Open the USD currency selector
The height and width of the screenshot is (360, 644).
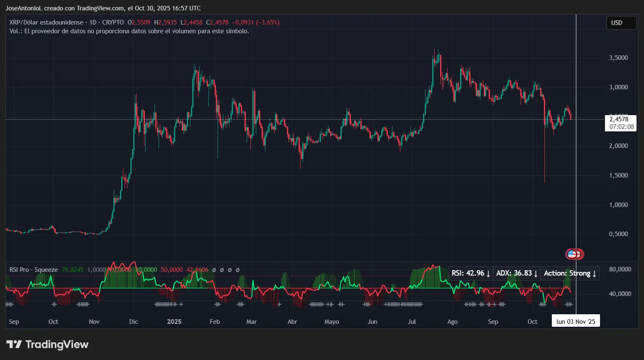621,23
